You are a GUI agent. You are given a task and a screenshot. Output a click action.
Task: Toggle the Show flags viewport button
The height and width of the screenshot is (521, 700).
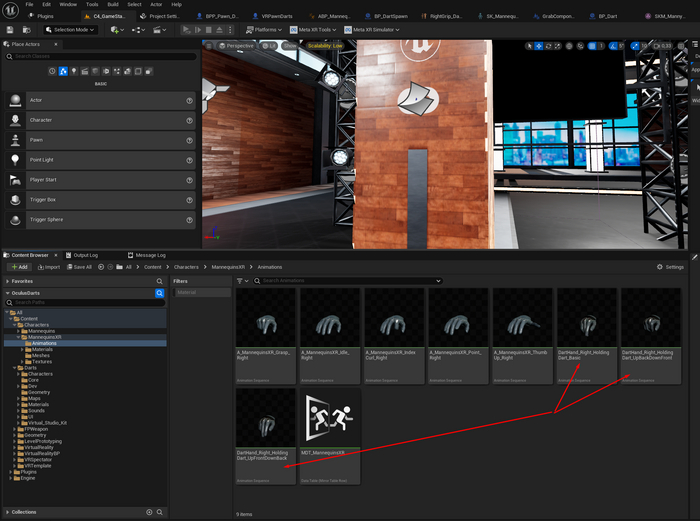coord(289,46)
